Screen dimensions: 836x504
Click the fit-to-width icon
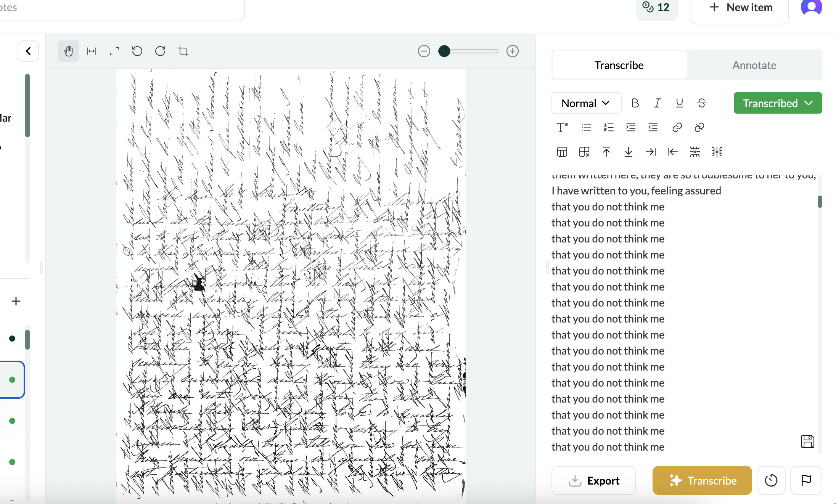[x=92, y=51]
